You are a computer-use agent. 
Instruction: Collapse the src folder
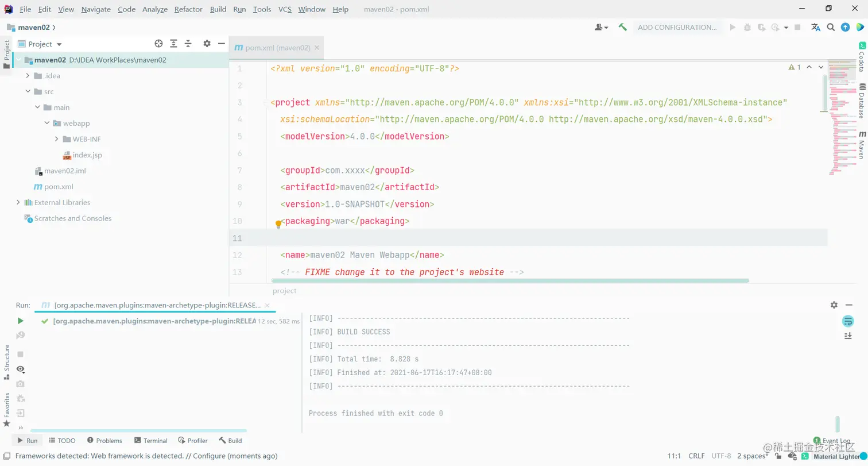click(x=28, y=91)
